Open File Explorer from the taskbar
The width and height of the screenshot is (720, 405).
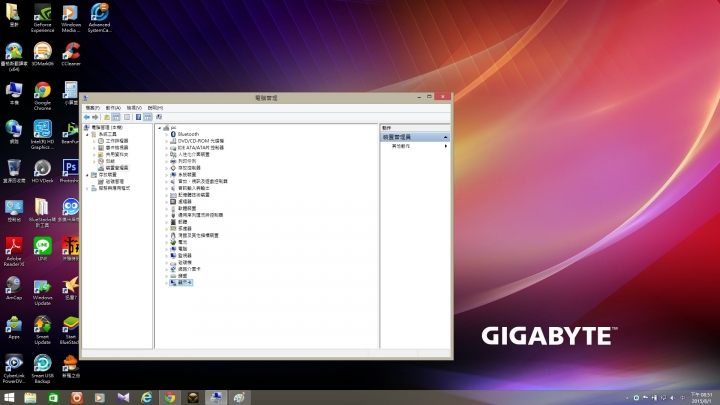[x=30, y=398]
